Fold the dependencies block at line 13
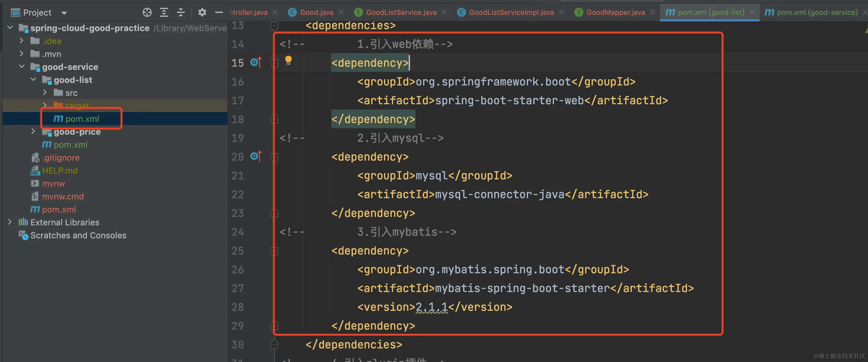The image size is (868, 362). [275, 25]
